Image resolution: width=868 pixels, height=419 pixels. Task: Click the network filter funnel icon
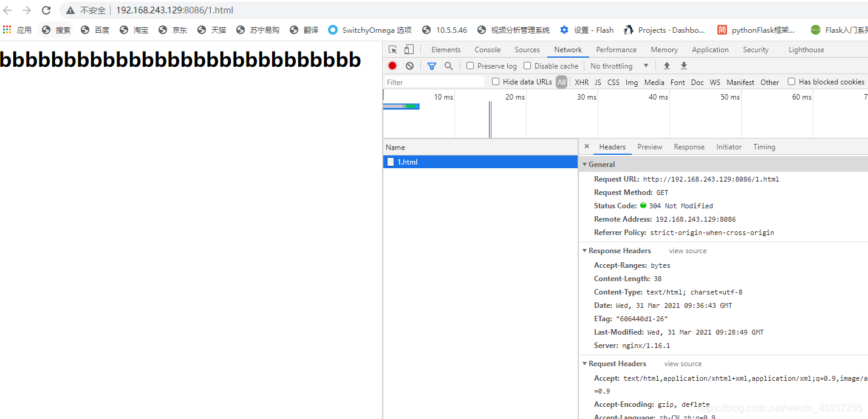431,66
